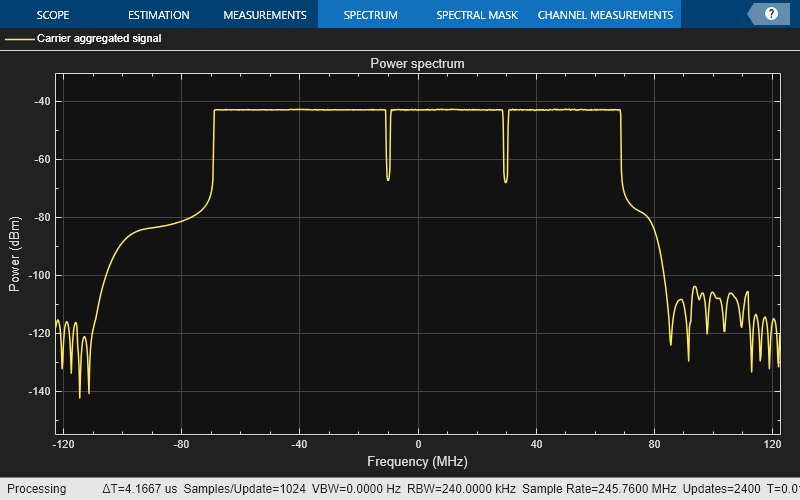The height and width of the screenshot is (500, 800).
Task: Click the VBW=0.0000 Hz status entry
Action: (x=356, y=489)
